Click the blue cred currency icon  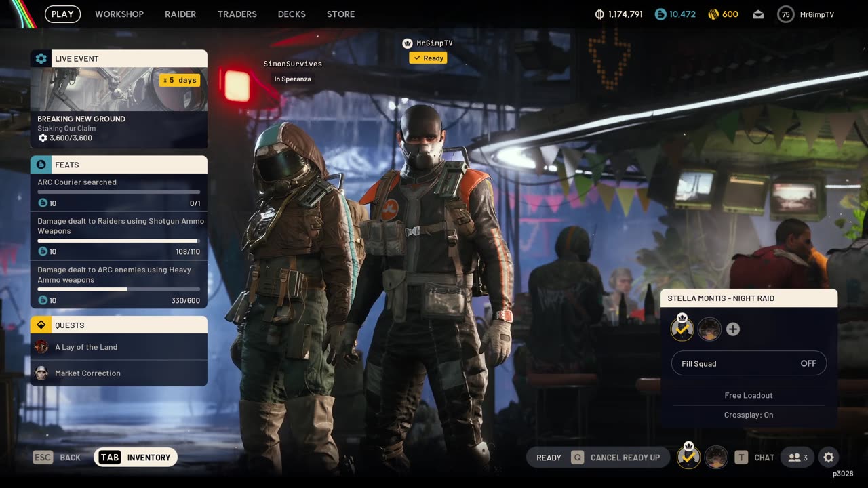(x=660, y=14)
